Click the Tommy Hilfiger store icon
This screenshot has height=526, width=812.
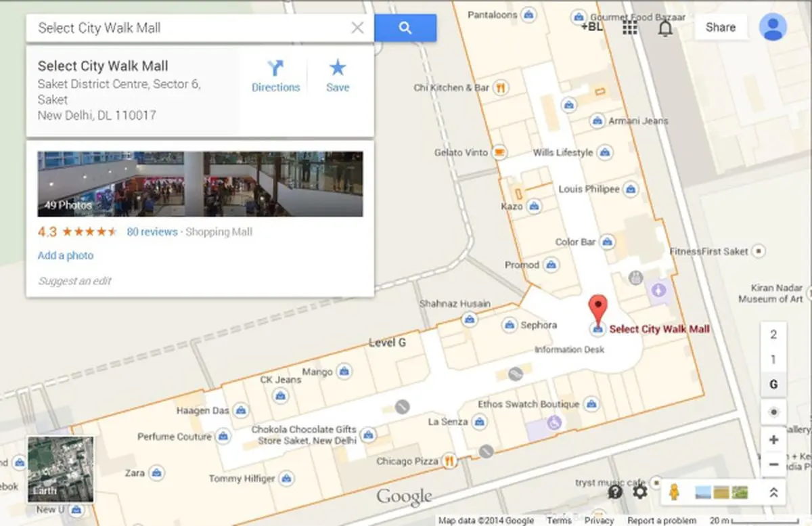tap(288, 479)
